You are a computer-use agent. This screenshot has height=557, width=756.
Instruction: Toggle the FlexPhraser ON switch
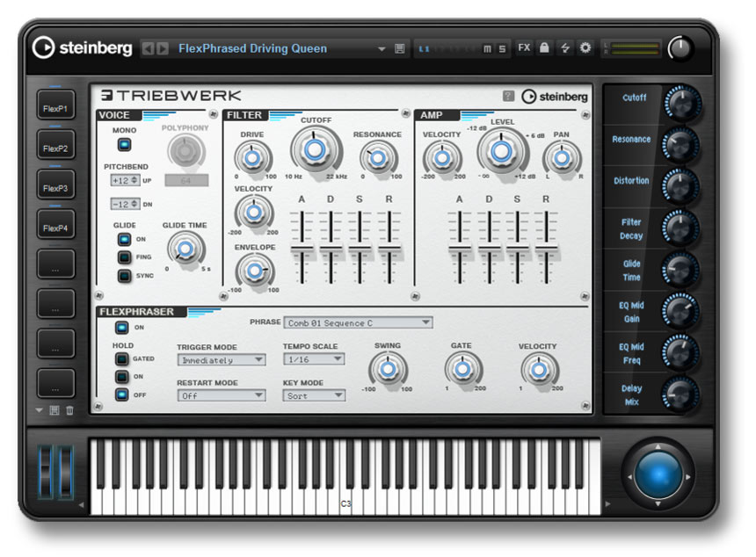click(121, 327)
